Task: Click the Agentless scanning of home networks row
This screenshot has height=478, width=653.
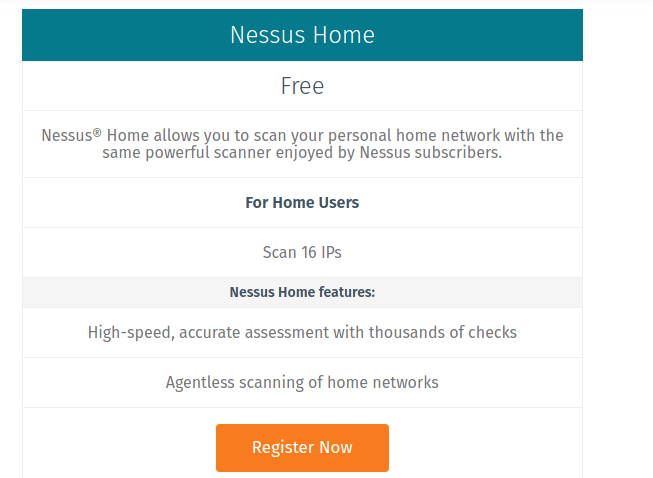Action: pos(302,383)
